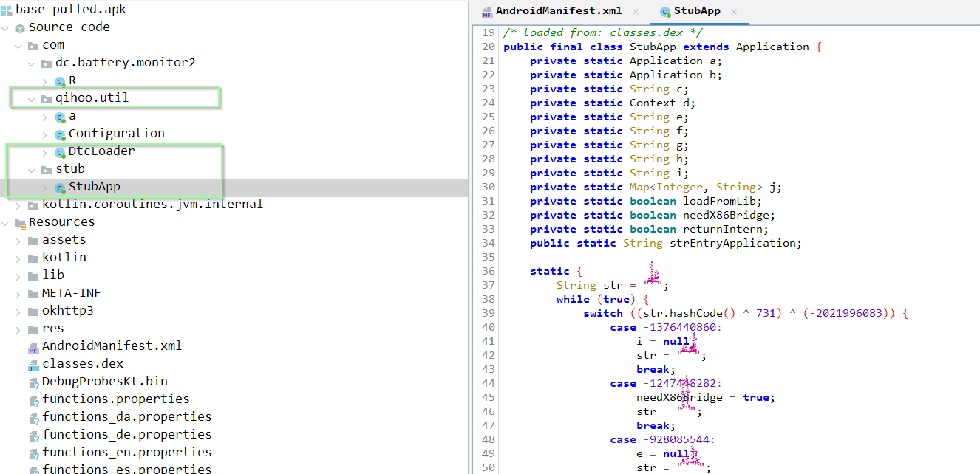This screenshot has height=474, width=980.
Task: Click the base_pulled.apk root icon
Action: pyautogui.click(x=7, y=10)
